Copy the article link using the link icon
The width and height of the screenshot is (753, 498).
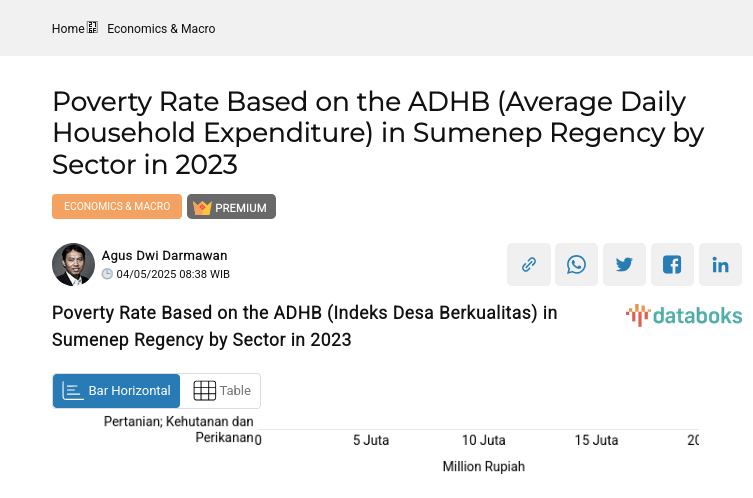[528, 265]
